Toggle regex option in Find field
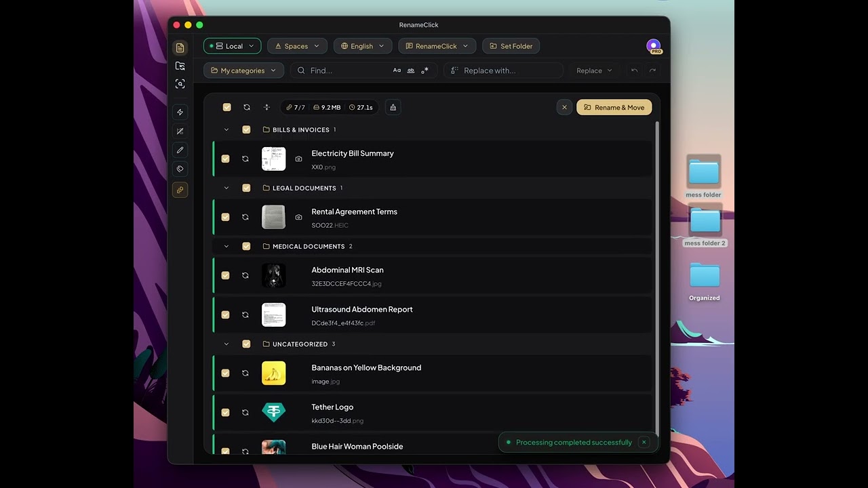Viewport: 868px width, 488px height. tap(425, 70)
